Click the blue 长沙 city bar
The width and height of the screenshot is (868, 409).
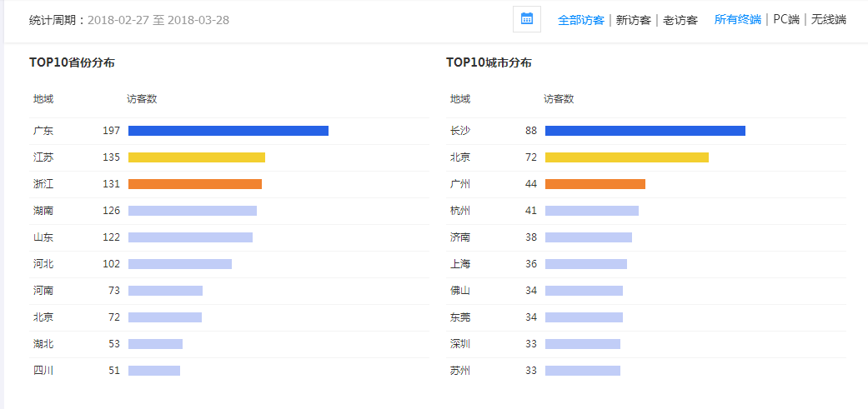coord(645,131)
